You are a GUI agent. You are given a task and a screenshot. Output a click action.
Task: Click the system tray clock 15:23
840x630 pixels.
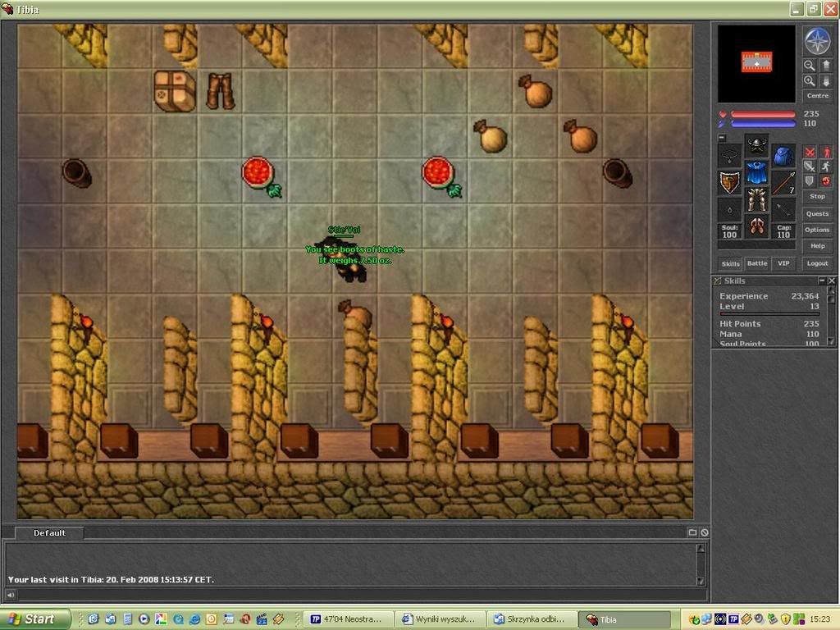pos(819,619)
